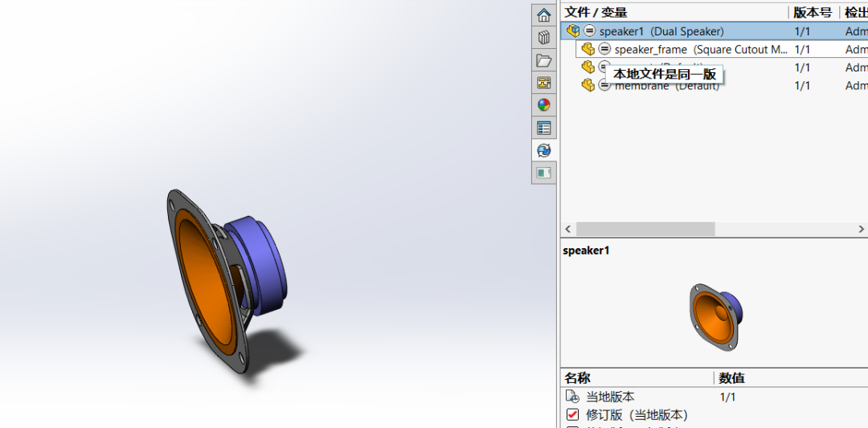Open the Custom Properties list tab
This screenshot has width=868, height=428.
click(544, 128)
